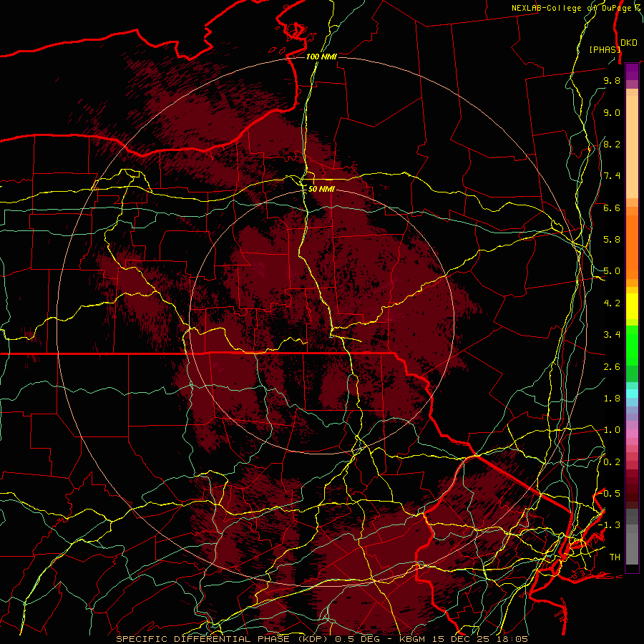Pick the bright green segment of color scale
This screenshot has width=644, height=644.
tap(632, 345)
